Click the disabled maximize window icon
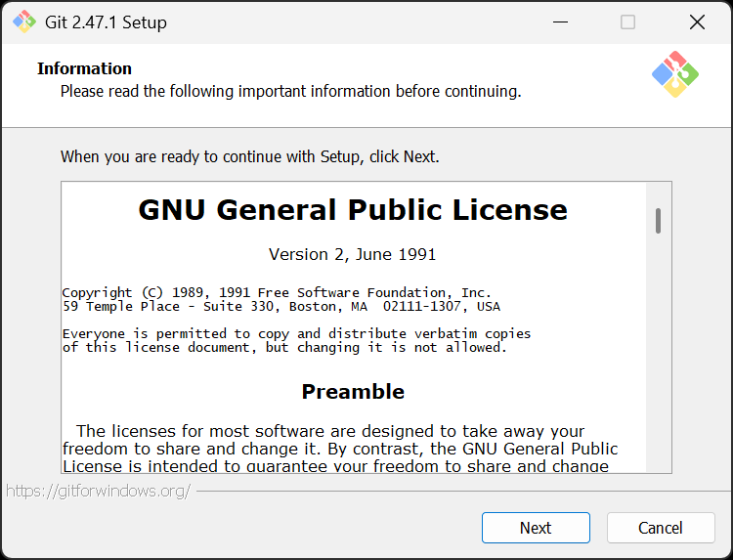The image size is (733, 560). [627, 22]
